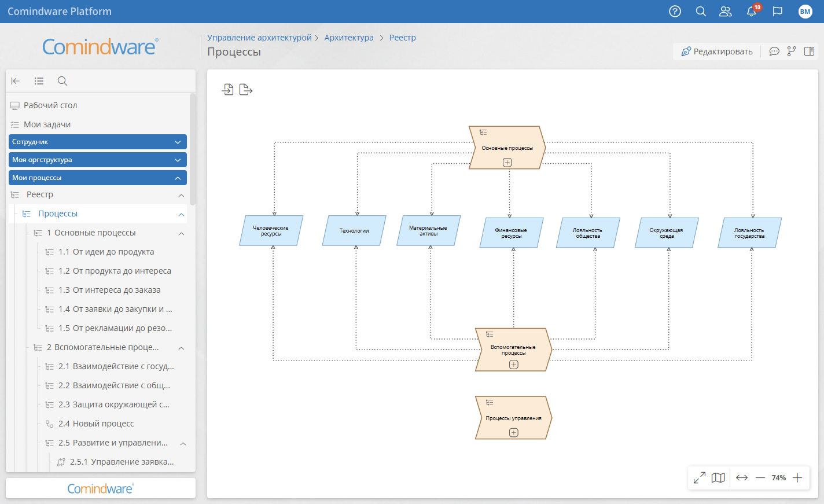
Task: Toggle the minimap view icon
Action: pyautogui.click(x=718, y=478)
